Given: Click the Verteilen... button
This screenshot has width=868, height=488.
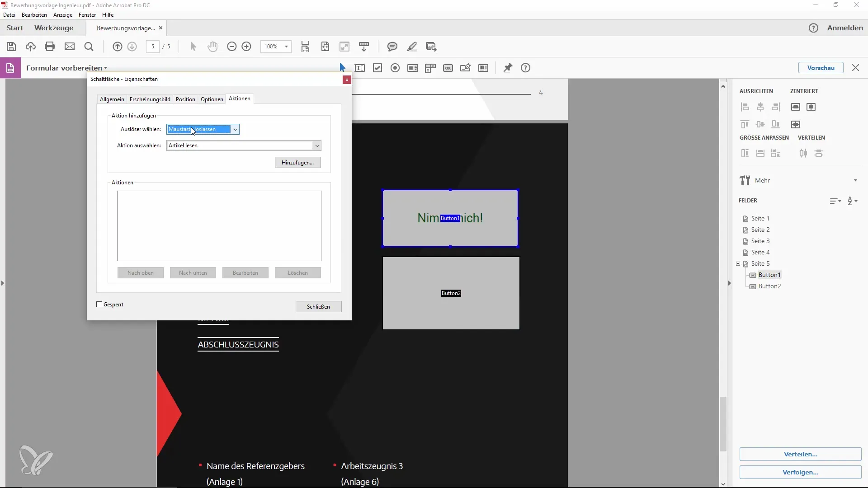Looking at the screenshot, I should pos(801,455).
